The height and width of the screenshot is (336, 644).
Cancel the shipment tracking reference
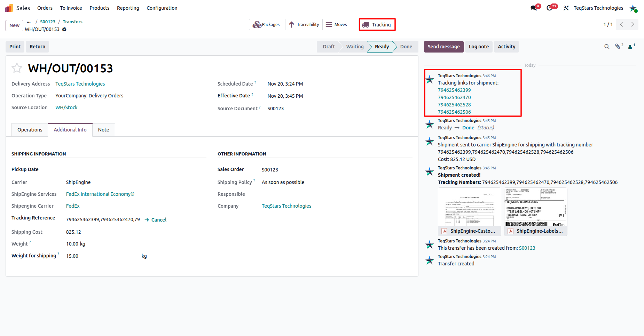pyautogui.click(x=156, y=220)
